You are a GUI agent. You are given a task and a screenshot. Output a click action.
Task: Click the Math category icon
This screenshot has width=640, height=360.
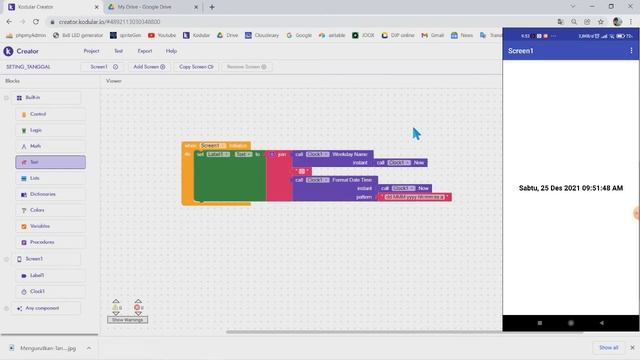tap(24, 147)
